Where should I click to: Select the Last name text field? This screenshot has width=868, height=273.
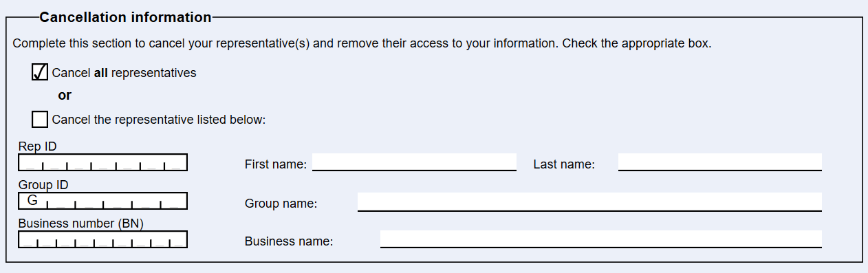coord(720,162)
